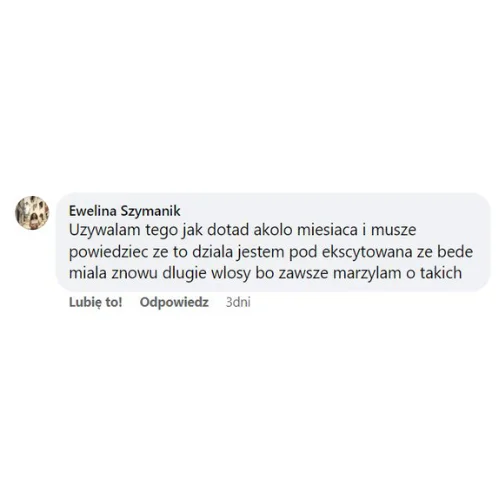Like the comment with Lubię to!
Image resolution: width=500 pixels, height=500 pixels.
(96, 302)
